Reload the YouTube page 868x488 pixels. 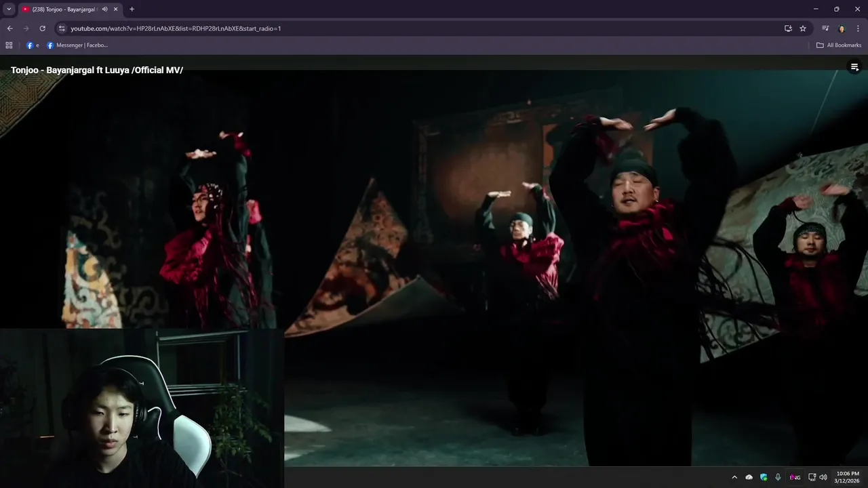coord(43,28)
